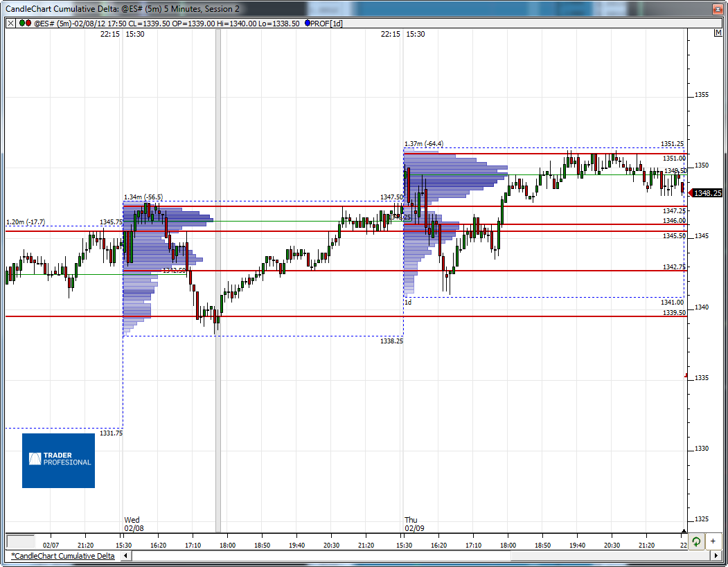Viewport: 728px width, 567px height.
Task: Select the *CandleChart Cumulative Delta tab
Action: click(x=62, y=556)
